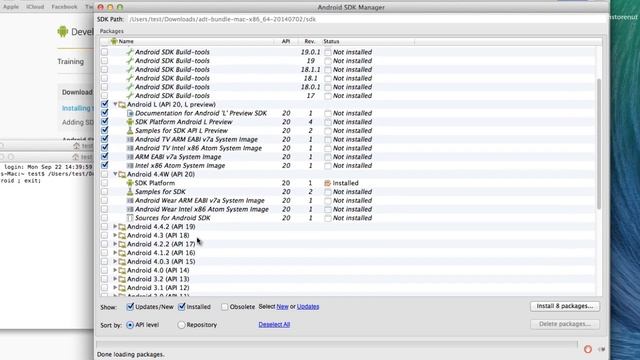
Task: Expand the Android 4.2.2 (API 17) group
Action: click(x=115, y=244)
